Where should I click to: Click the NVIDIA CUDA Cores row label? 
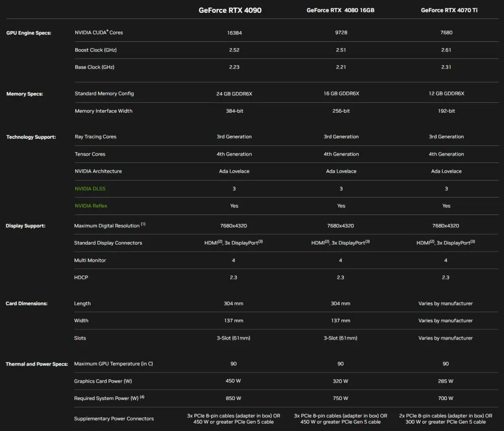[x=99, y=32]
